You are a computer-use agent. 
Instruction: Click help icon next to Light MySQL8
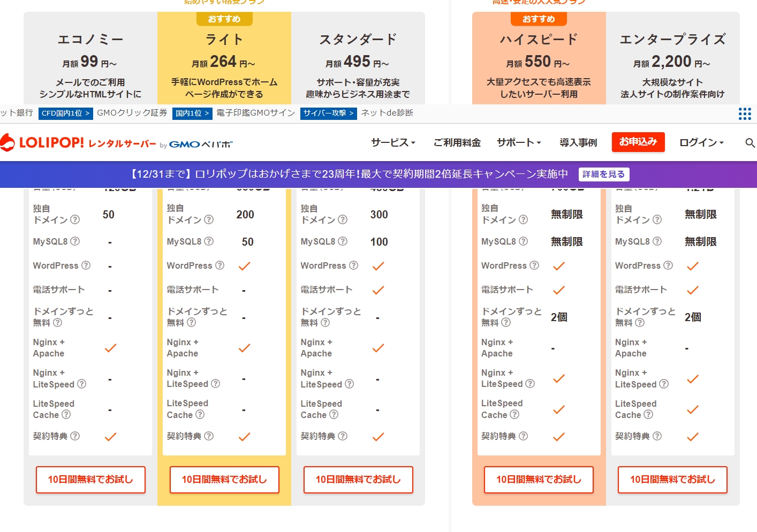(209, 241)
